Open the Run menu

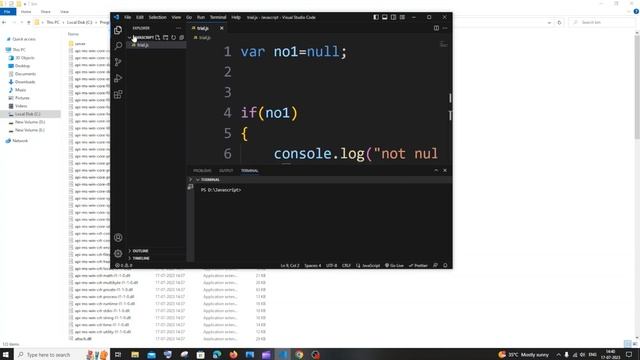click(x=200, y=17)
